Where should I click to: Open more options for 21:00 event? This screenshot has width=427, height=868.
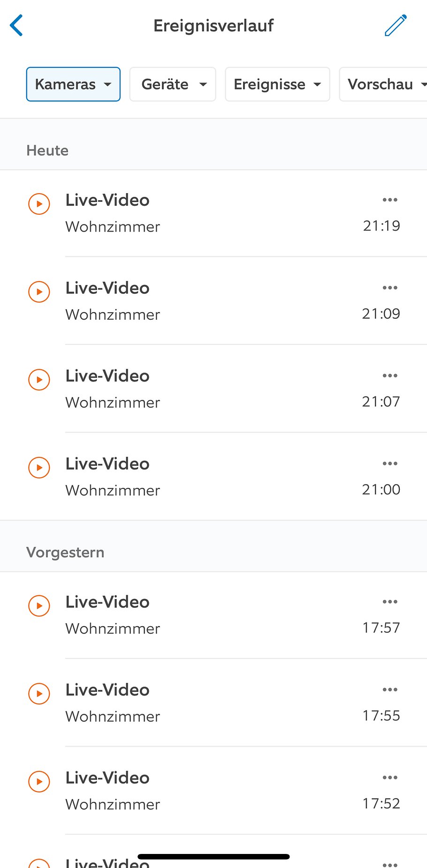[390, 464]
